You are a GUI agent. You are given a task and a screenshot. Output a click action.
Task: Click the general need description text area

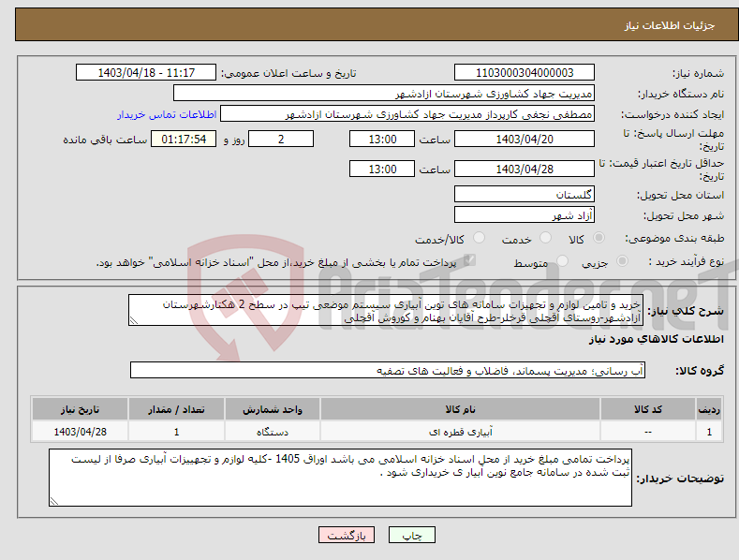coord(386,310)
